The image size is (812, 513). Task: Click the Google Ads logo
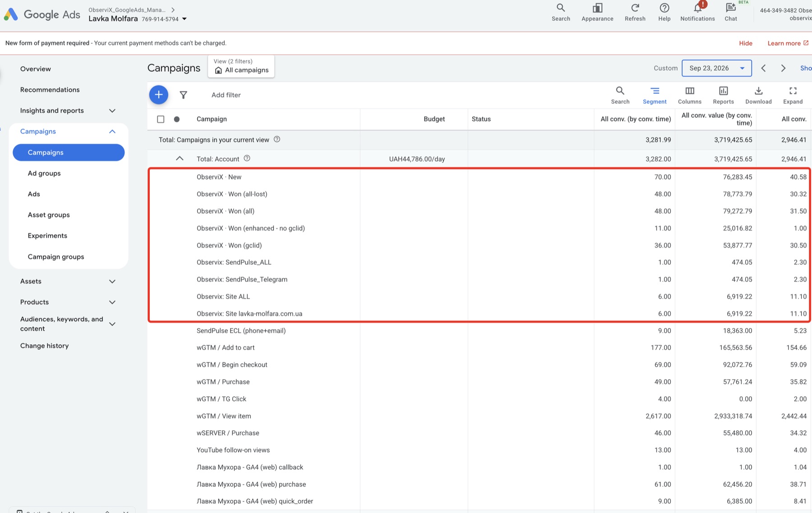pyautogui.click(x=42, y=14)
